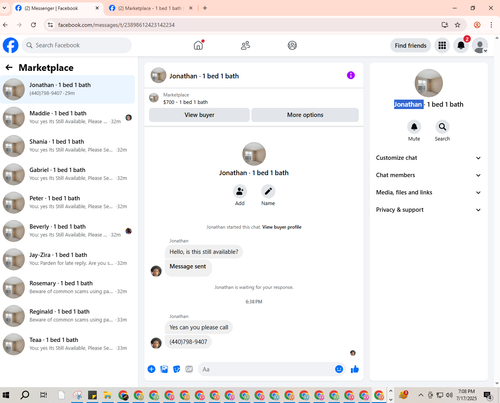Open Windows notification center icon

488,395
